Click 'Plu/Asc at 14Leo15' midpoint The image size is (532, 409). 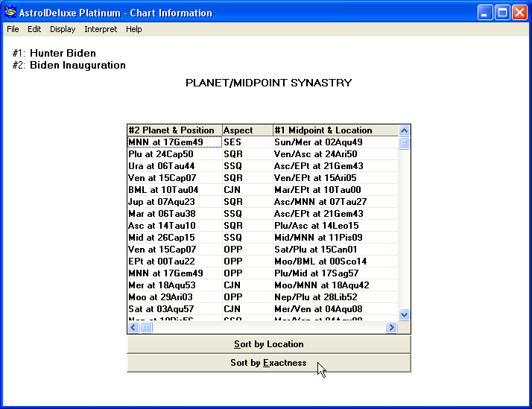point(336,226)
